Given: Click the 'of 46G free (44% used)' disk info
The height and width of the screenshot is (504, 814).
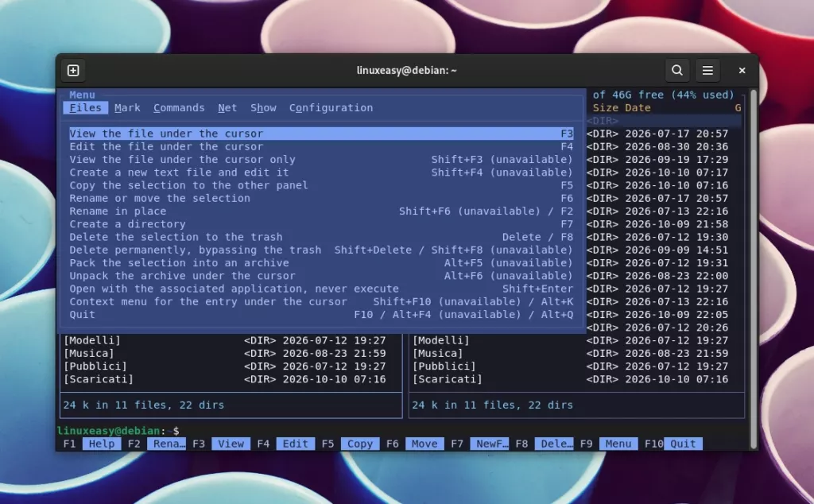Looking at the screenshot, I should pyautogui.click(x=664, y=95).
